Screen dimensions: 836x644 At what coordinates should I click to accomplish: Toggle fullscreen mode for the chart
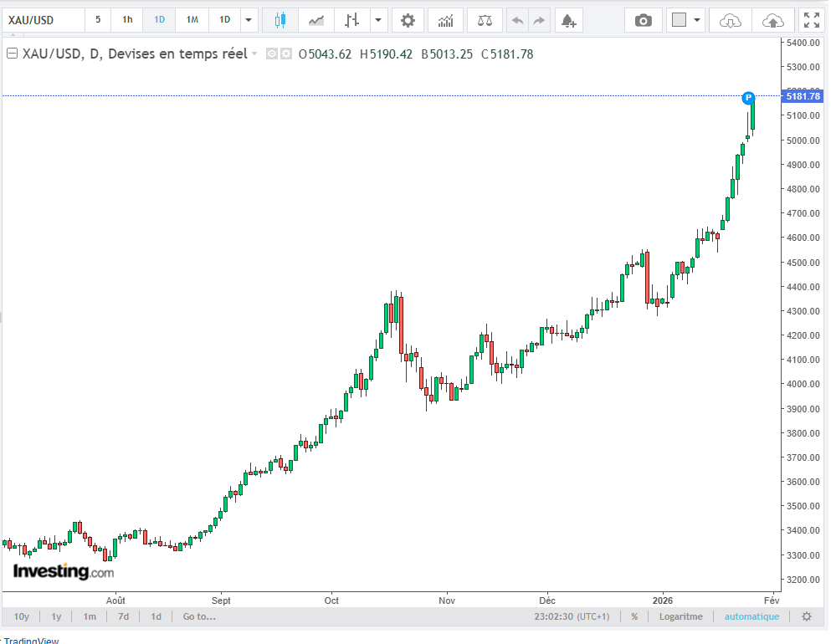click(x=811, y=20)
